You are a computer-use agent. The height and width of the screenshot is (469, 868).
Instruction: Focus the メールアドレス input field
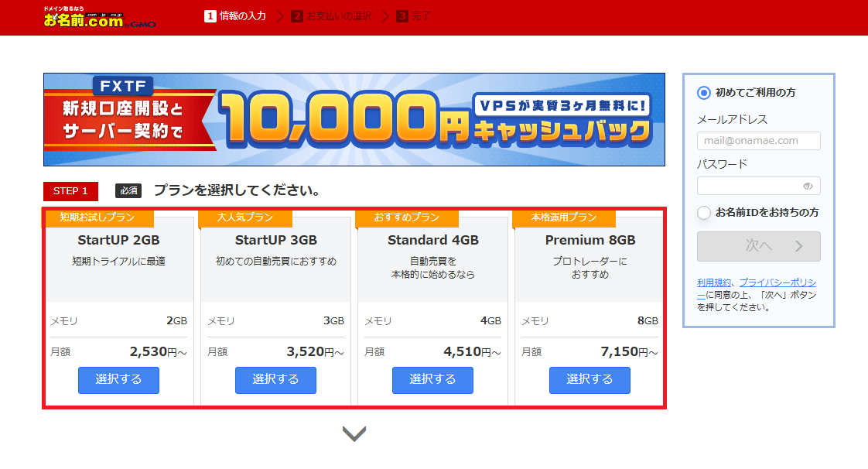[x=758, y=141]
